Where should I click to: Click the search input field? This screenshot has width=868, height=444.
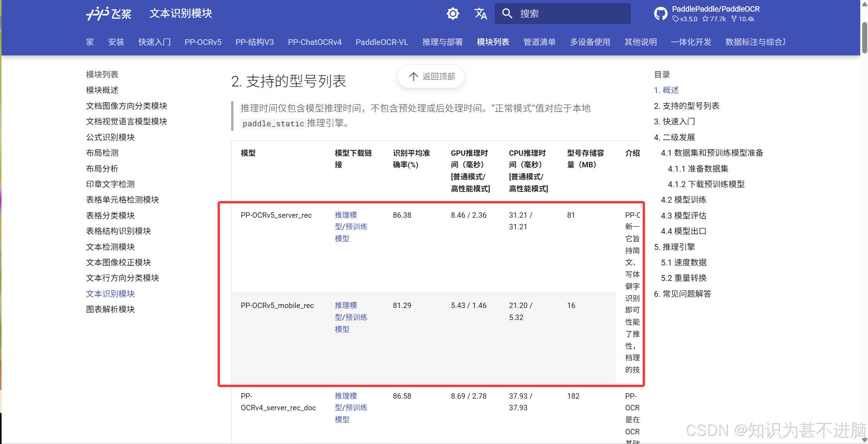pos(563,14)
